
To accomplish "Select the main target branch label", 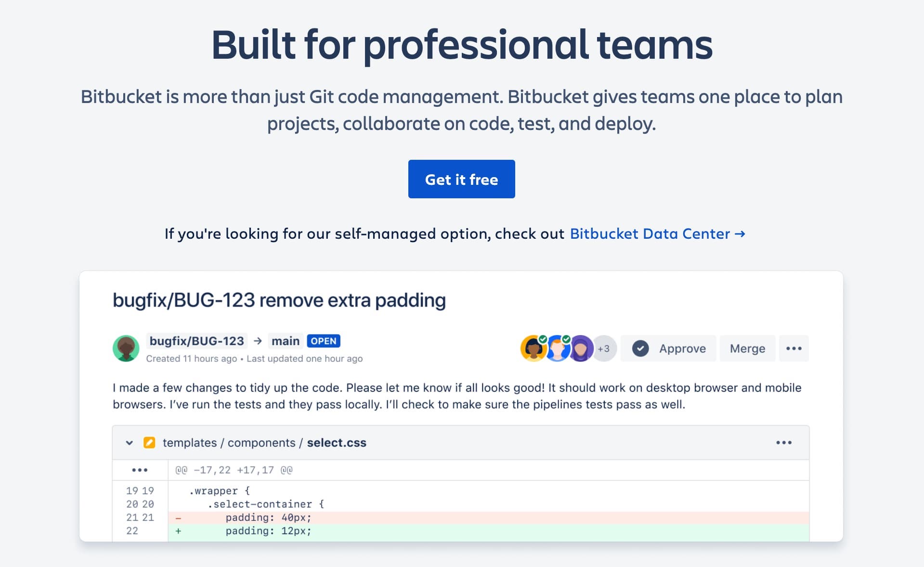I will 286,341.
